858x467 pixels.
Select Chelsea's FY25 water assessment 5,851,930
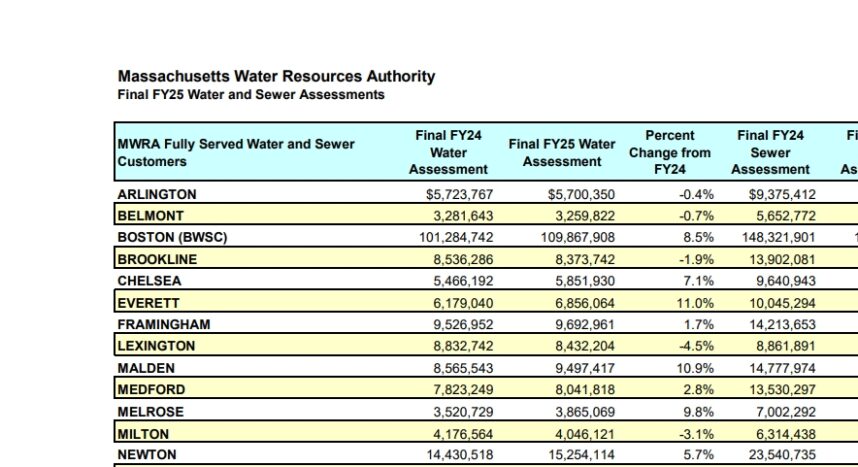584,281
